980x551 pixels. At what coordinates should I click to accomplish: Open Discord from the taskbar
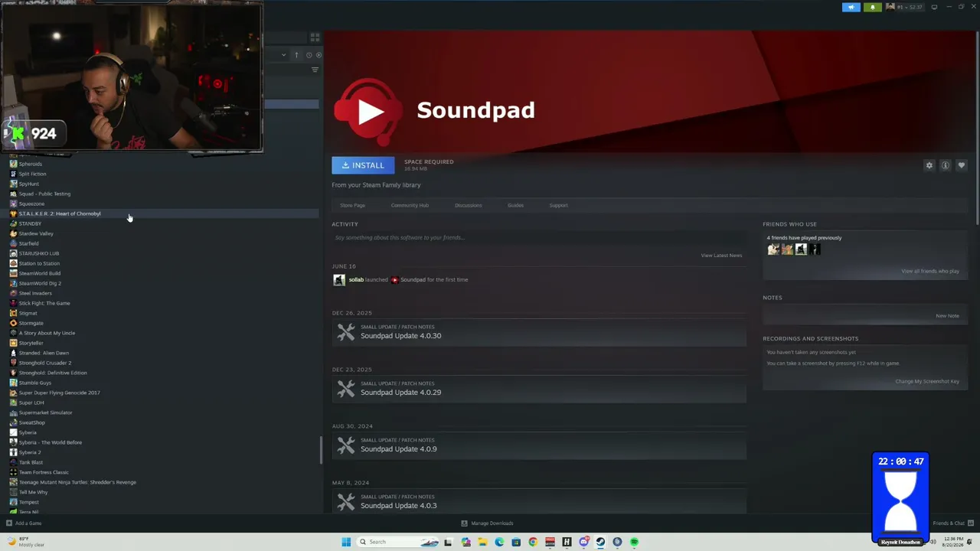(583, 542)
